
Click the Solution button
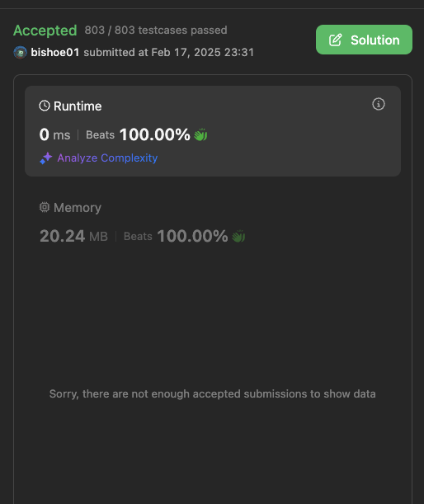coord(364,40)
